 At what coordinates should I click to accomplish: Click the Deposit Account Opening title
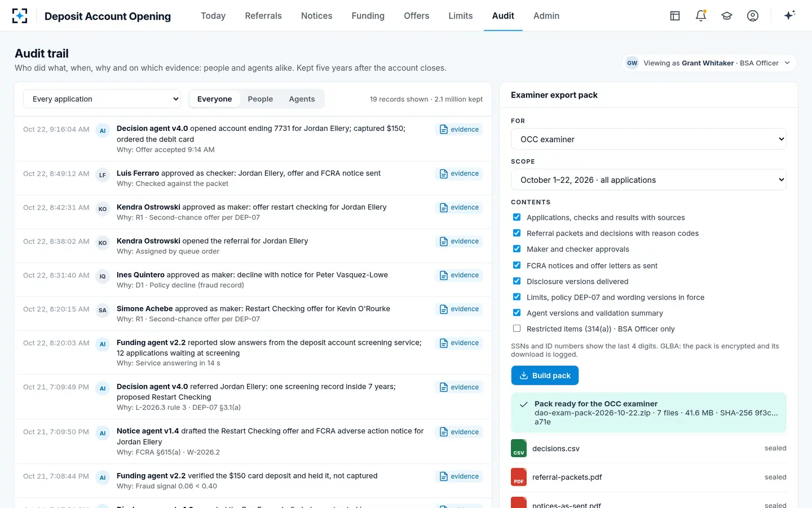(108, 16)
